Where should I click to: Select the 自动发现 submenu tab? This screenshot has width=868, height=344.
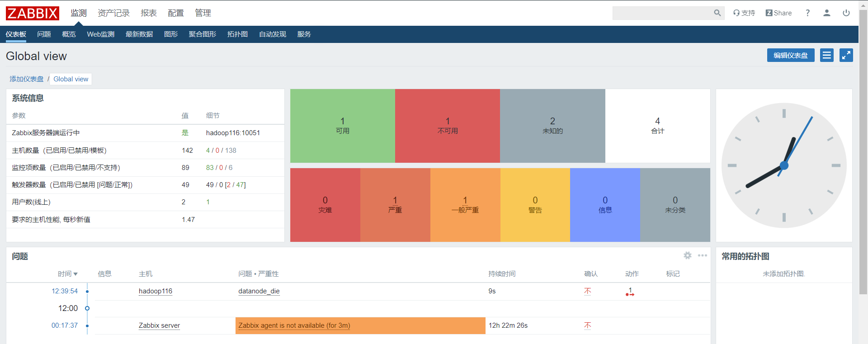273,34
